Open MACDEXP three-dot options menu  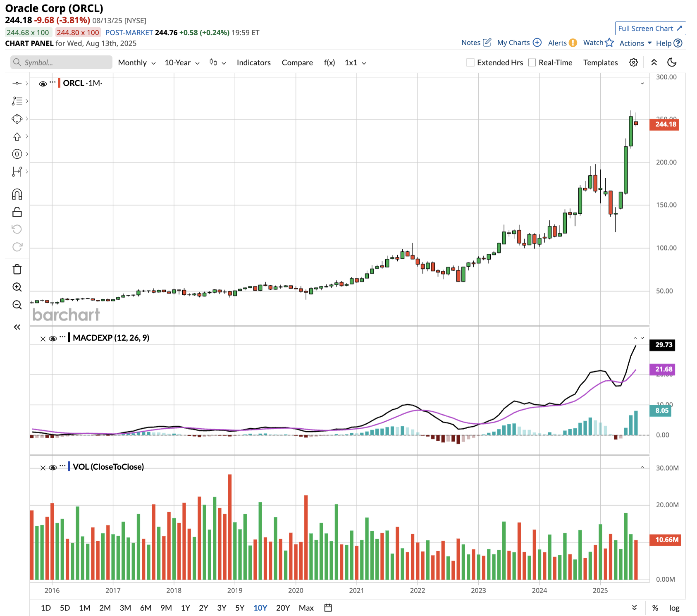click(62, 337)
